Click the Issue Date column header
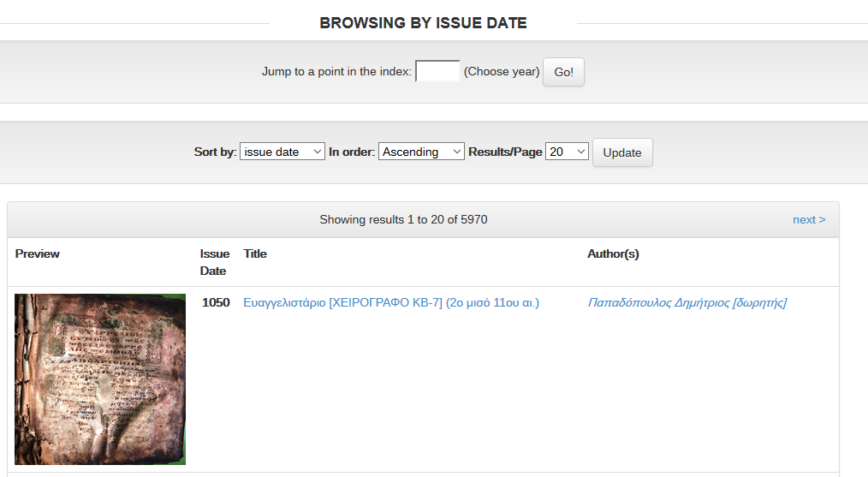This screenshot has width=868, height=477. click(214, 262)
